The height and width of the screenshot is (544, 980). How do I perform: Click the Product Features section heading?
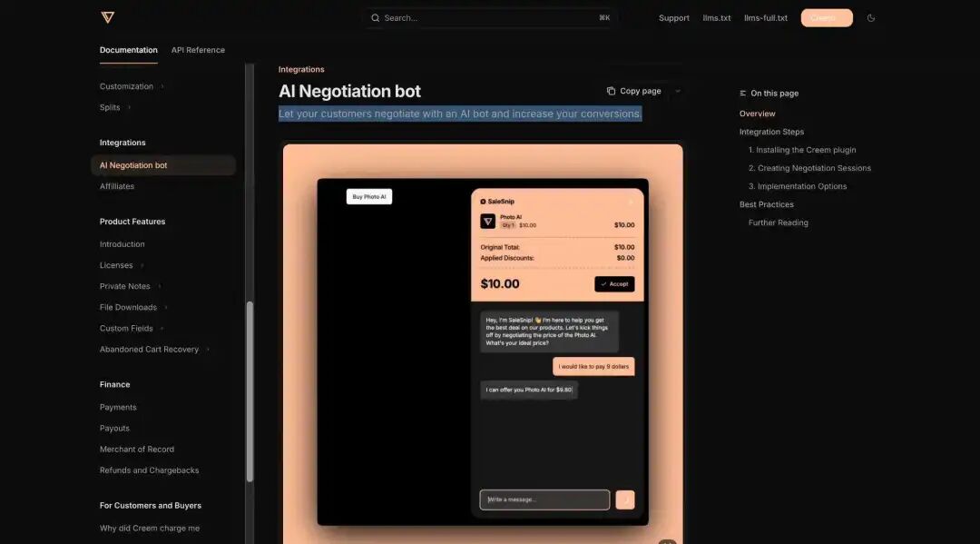[x=132, y=222]
